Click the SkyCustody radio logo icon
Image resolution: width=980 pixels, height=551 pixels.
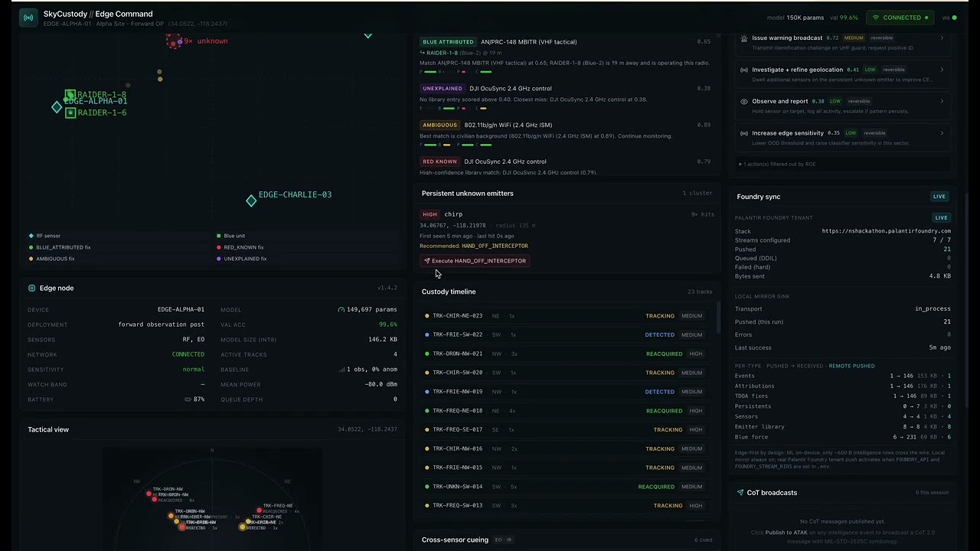pyautogui.click(x=28, y=18)
